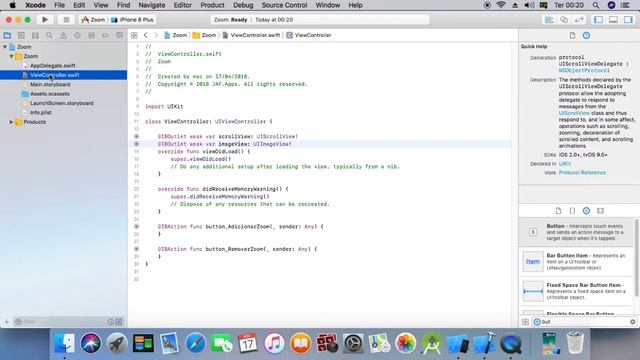Open the Symbol navigator
Viewport: 640px width, 360px height.
(x=35, y=36)
